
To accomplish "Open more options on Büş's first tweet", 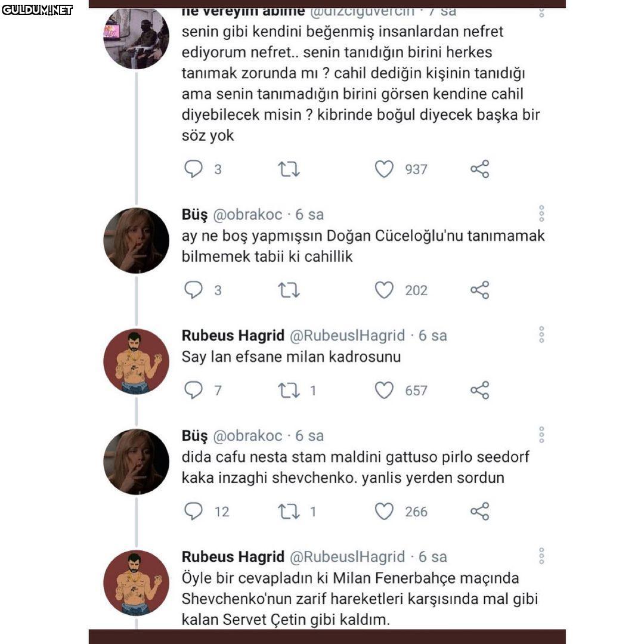I will coord(541,213).
